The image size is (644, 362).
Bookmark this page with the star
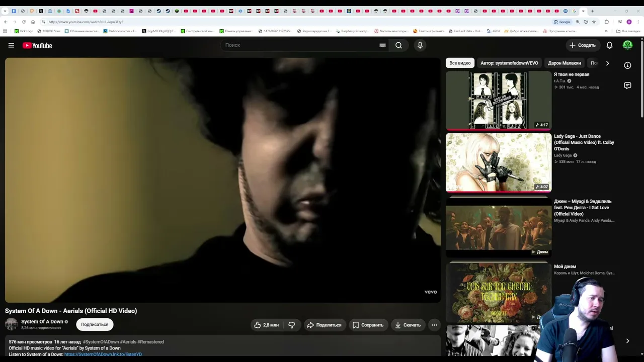click(x=594, y=22)
